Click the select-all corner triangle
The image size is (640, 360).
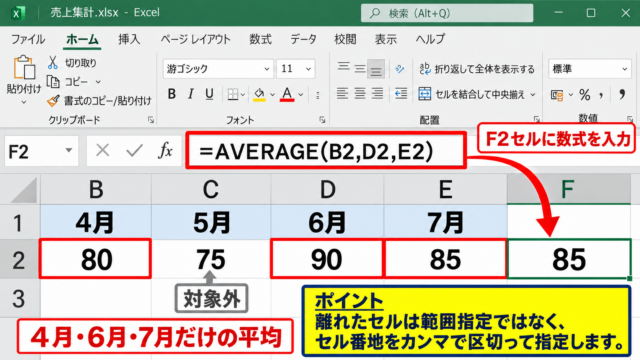point(24,191)
